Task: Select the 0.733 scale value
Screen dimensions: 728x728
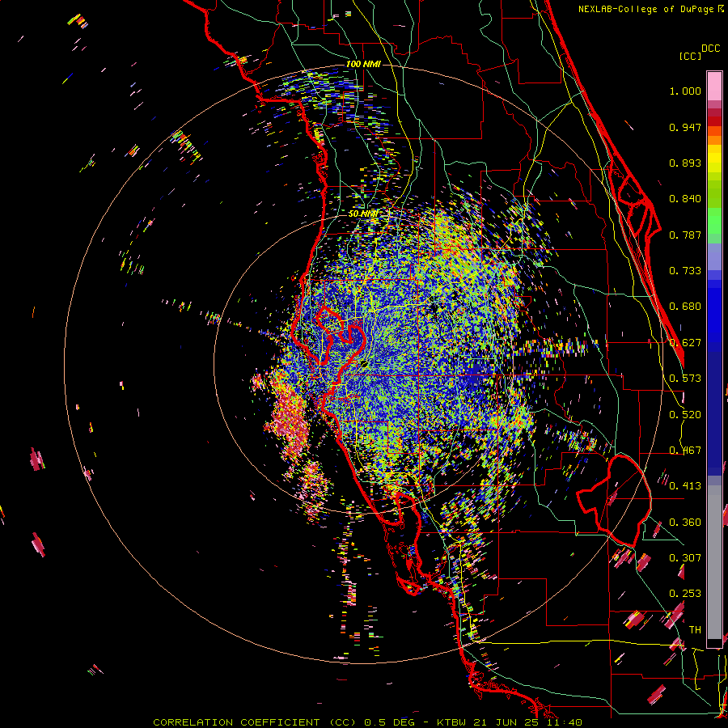Action: [685, 271]
